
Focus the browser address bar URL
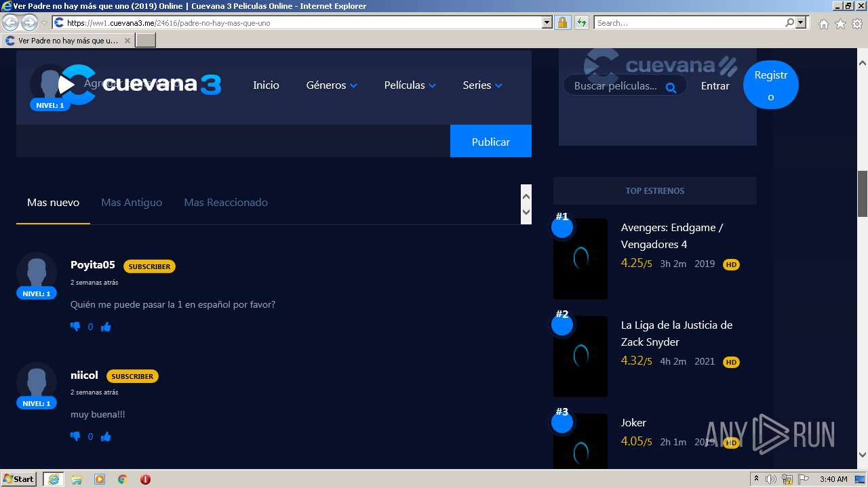[303, 22]
